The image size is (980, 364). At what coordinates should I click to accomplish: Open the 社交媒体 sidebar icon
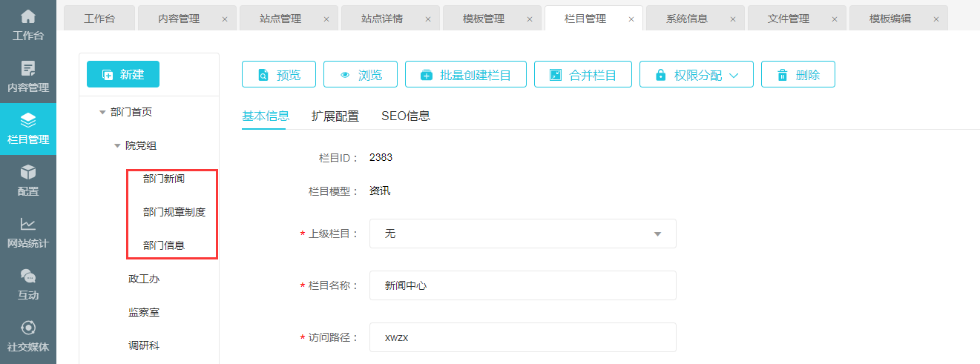[27, 328]
